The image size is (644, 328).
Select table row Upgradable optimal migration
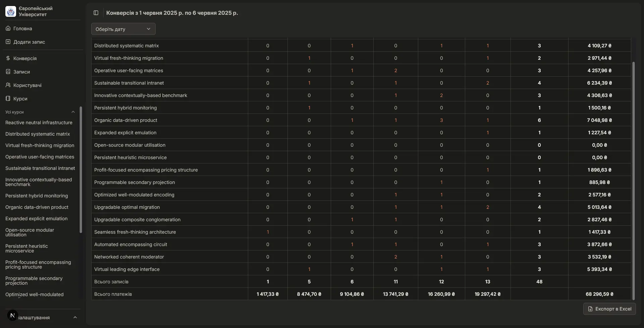tap(361, 207)
